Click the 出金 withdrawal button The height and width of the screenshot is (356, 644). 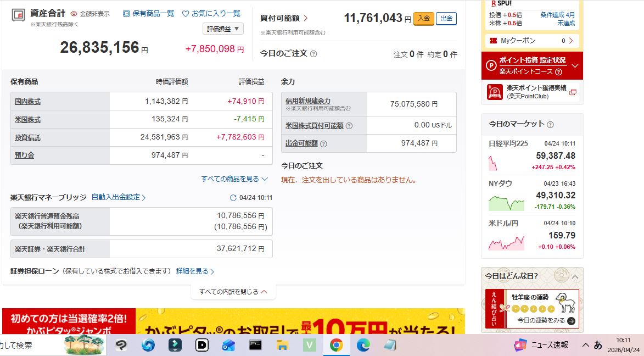coord(446,19)
